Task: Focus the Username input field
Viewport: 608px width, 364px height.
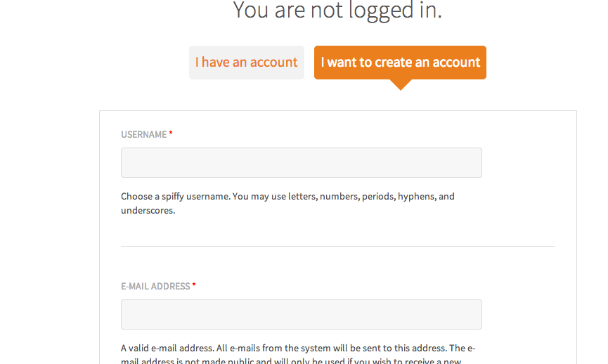Action: tap(302, 162)
